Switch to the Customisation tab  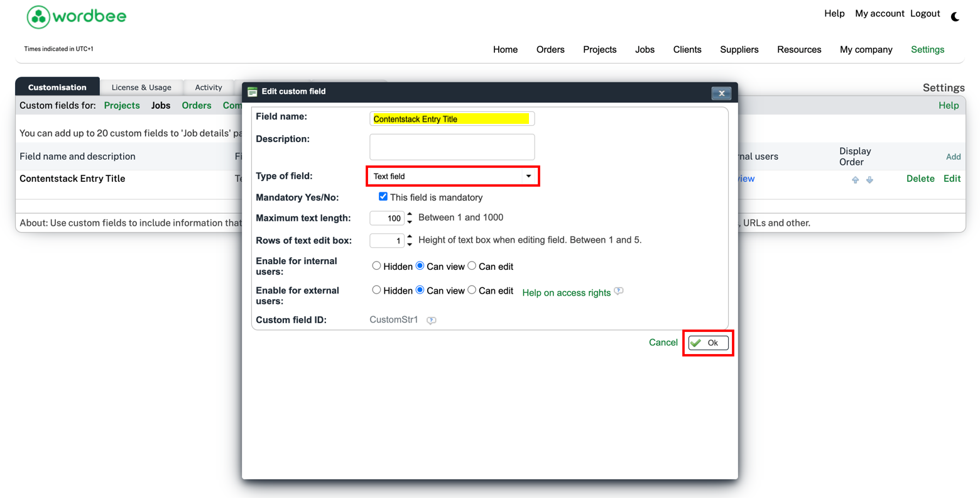pyautogui.click(x=57, y=87)
